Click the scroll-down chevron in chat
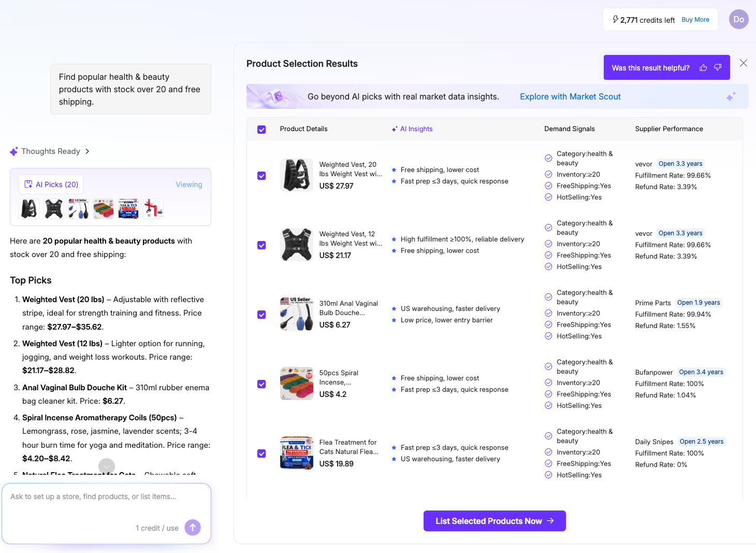Viewport: 756px width, 553px height. (x=107, y=466)
